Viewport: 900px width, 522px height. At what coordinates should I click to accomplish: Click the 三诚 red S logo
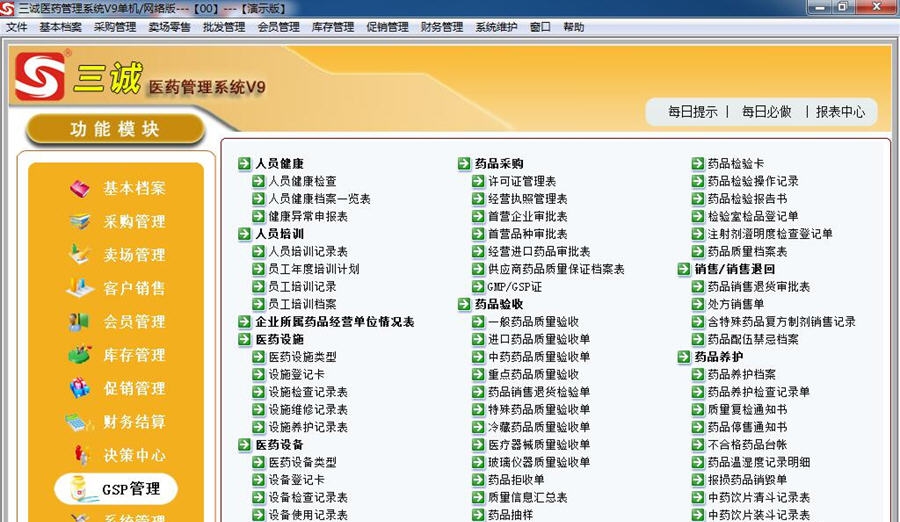point(40,76)
